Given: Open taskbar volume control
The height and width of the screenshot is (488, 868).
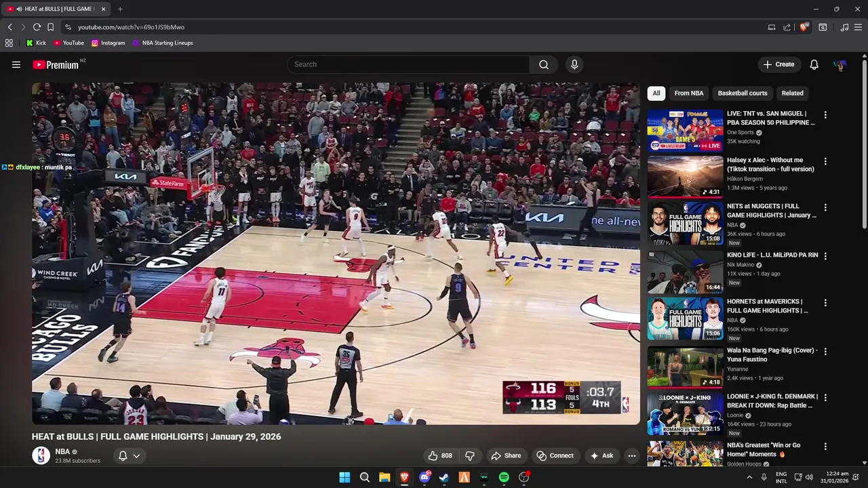Looking at the screenshot, I should click(x=808, y=477).
